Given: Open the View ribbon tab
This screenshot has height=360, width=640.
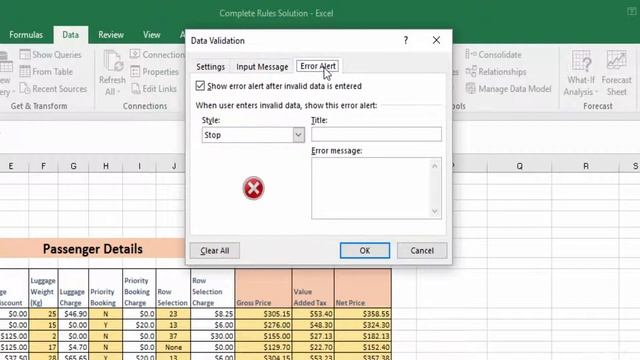Looking at the screenshot, I should pos(151,35).
